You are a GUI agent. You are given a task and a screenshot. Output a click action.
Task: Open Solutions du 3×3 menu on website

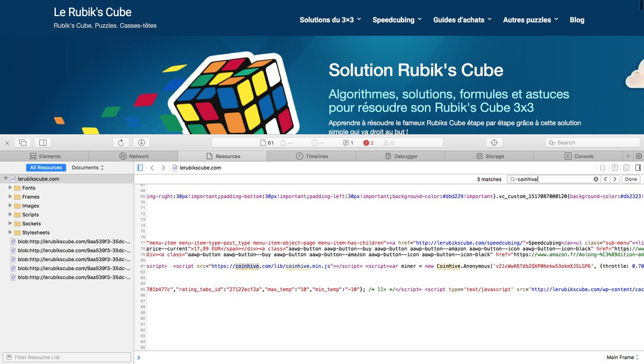tap(331, 20)
